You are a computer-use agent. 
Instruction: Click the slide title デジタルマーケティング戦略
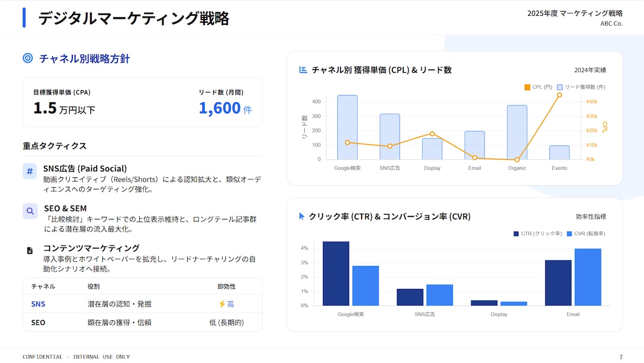point(134,18)
